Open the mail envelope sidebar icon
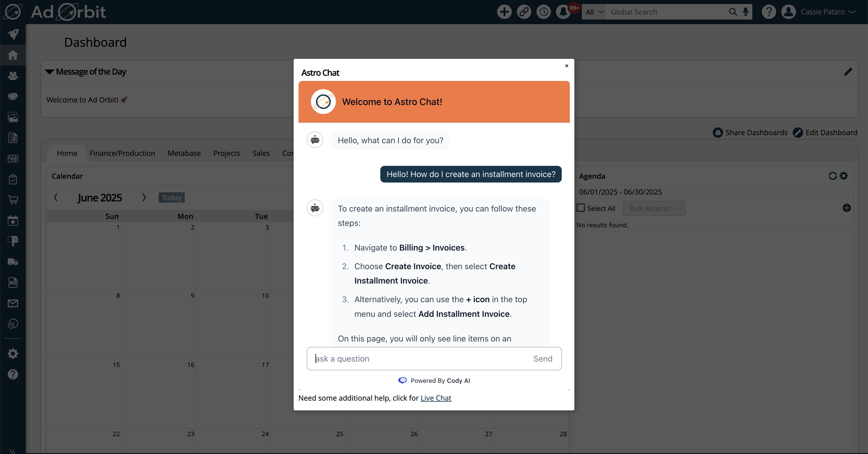This screenshot has width=868, height=454. [x=13, y=303]
